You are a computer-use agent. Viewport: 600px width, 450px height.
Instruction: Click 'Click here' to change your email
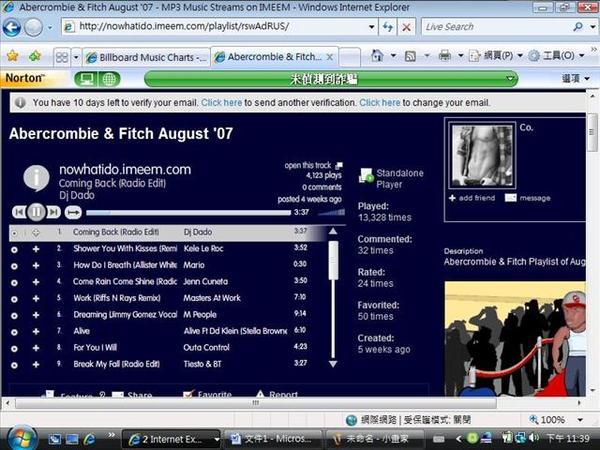380,103
